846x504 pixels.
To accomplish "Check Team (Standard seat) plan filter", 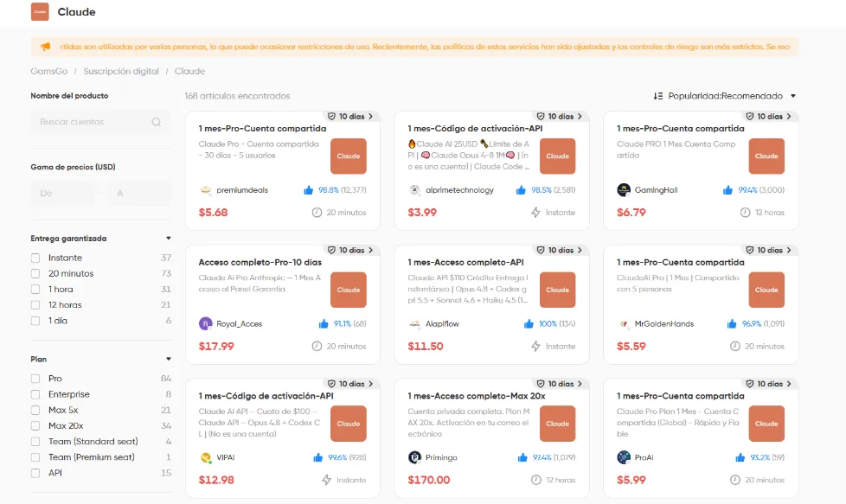I will (x=35, y=441).
